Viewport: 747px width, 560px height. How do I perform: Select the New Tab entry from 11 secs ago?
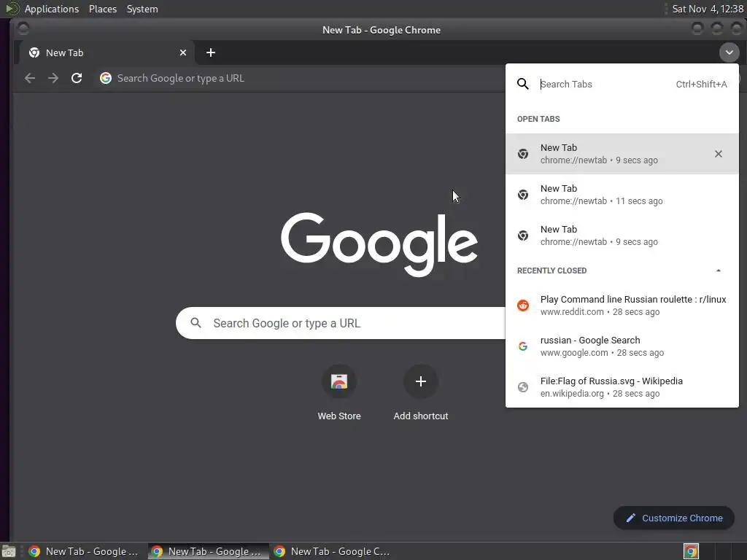coord(622,195)
